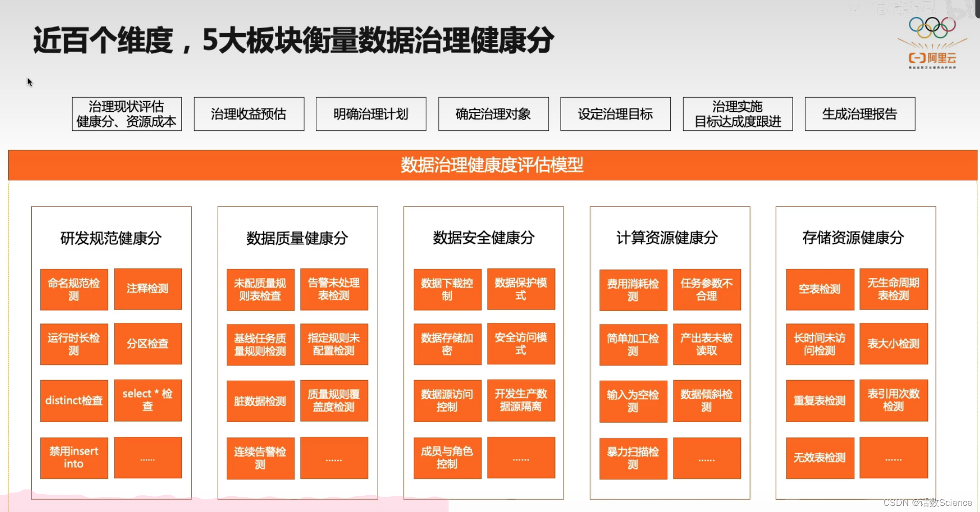The width and height of the screenshot is (980, 512).
Task: Click the ellipsis tile under 研发规范健康分
Action: [x=148, y=458]
